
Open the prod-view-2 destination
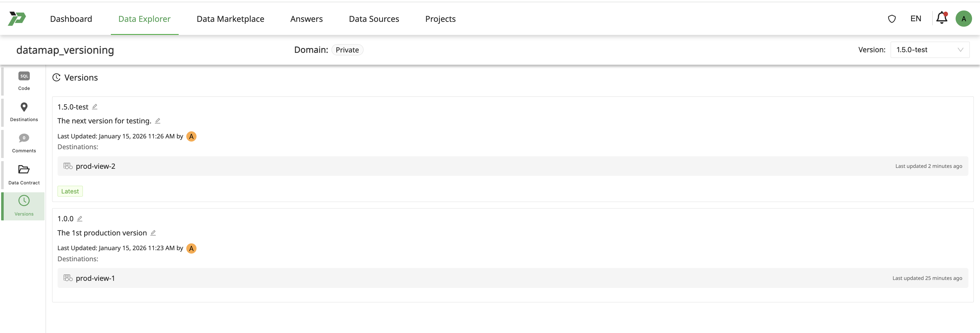click(x=96, y=166)
